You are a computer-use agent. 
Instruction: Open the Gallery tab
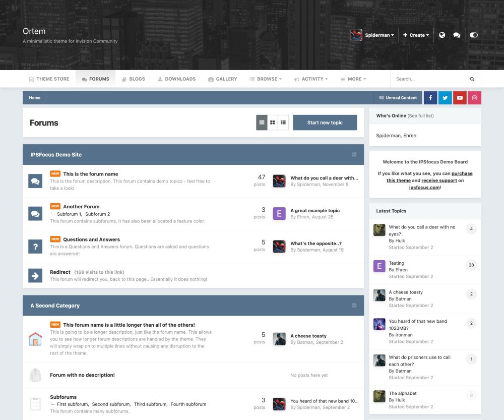tap(222, 79)
